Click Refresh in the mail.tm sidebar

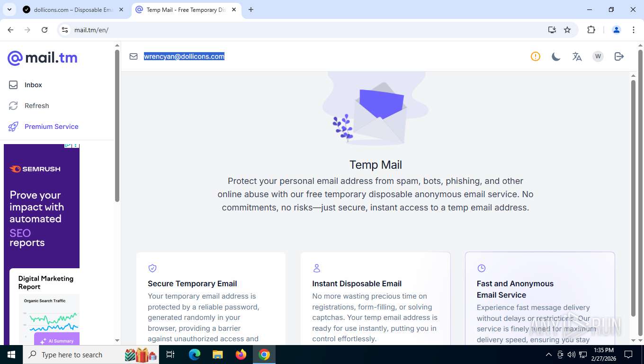[x=36, y=106]
